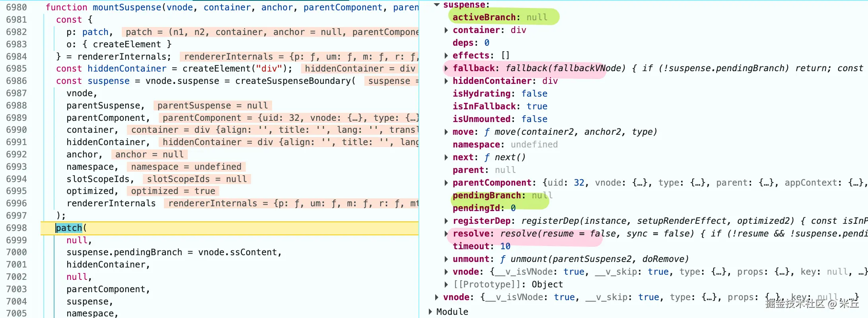Expand the registerDep function property
This screenshot has height=318, width=868.
[446, 221]
